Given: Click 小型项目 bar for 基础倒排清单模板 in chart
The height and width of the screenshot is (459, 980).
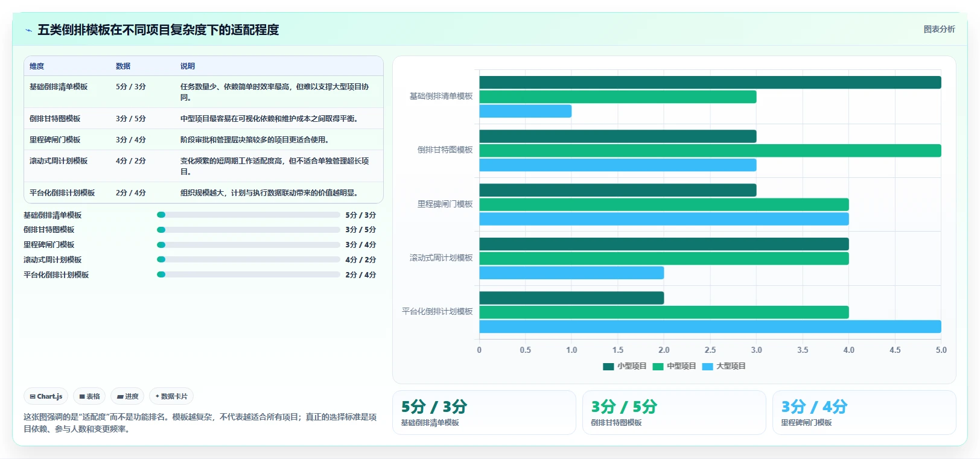Looking at the screenshot, I should 710,83.
